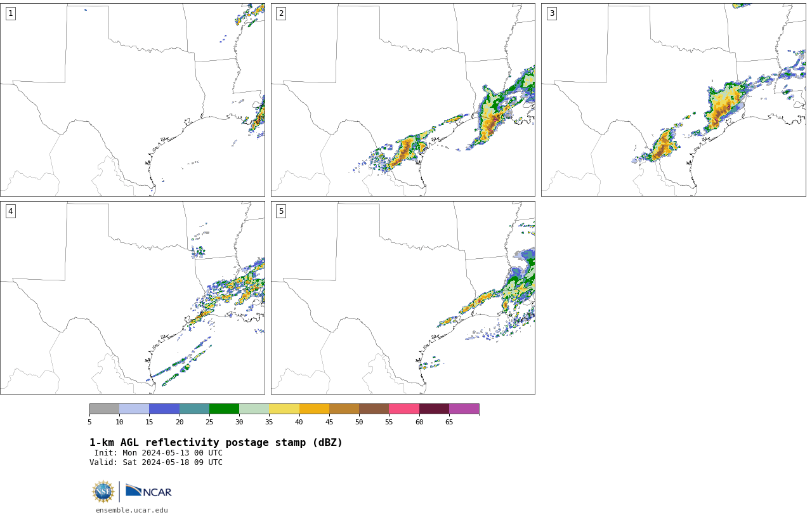Click the yellow 35-40 dBZ swatch

click(284, 409)
